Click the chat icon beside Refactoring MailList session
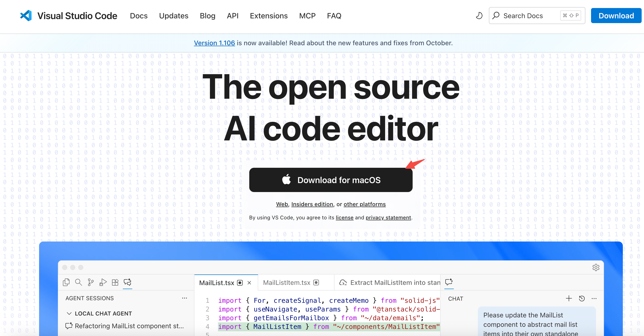644x336 pixels. [x=69, y=326]
